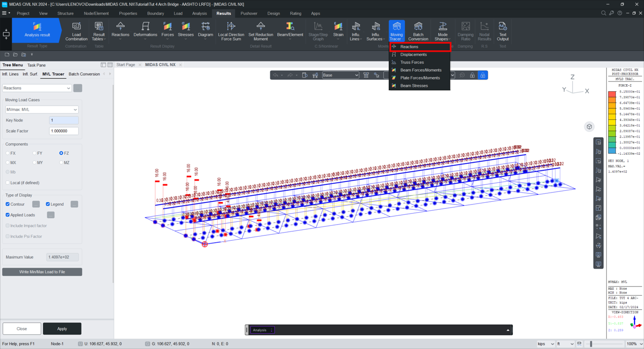Uncheck the Legend checkbox
Screen dimensions: 644x349
(48, 204)
